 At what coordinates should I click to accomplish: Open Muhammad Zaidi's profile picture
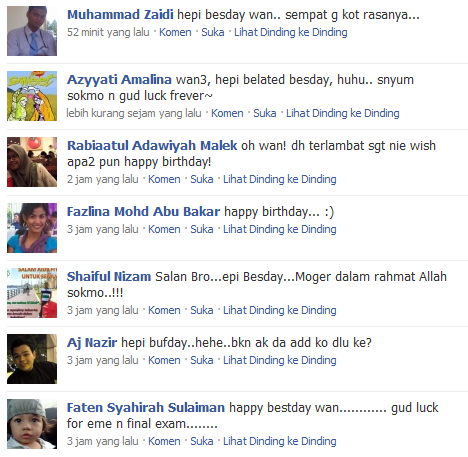[x=32, y=31]
